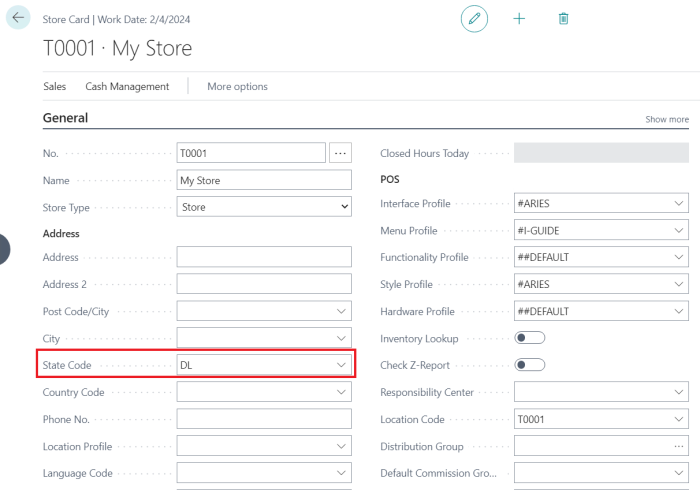Click ellipsis button next to No. field
The image size is (700, 490).
[341, 153]
